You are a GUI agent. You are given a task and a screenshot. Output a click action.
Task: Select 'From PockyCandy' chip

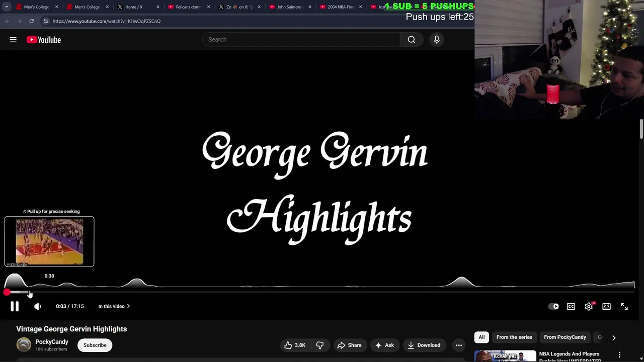pos(565,337)
